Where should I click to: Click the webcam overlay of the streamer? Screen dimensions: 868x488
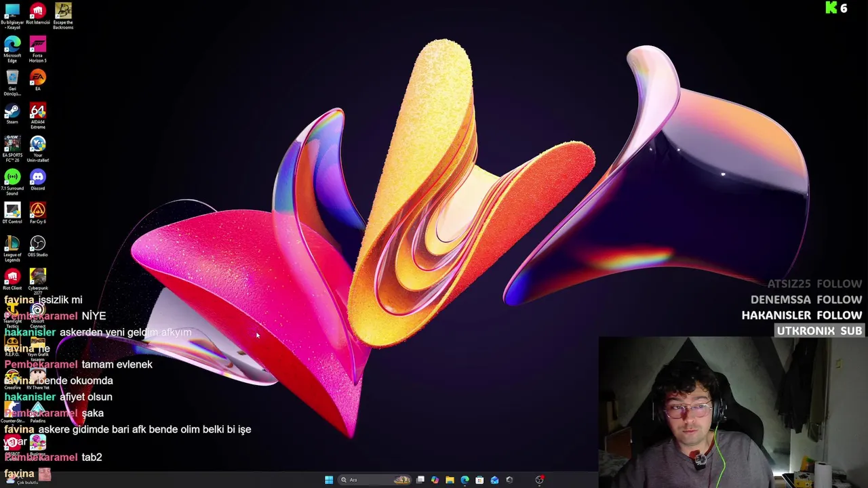pyautogui.click(x=733, y=413)
